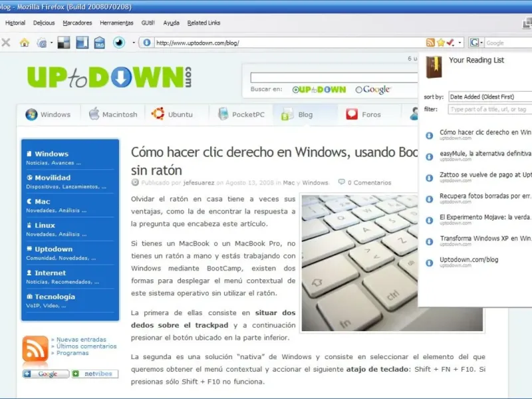Go to the Home page icon
This screenshot has width=532, height=399.
(x=24, y=43)
